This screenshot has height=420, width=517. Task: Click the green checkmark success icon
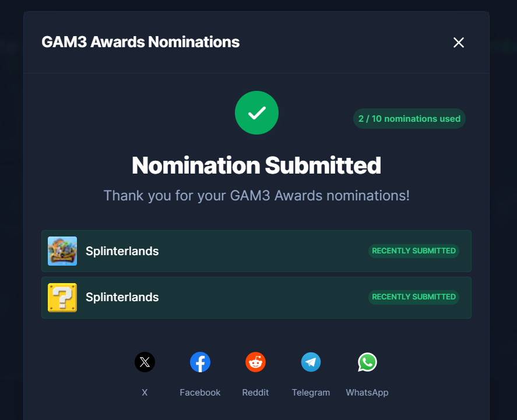point(256,113)
